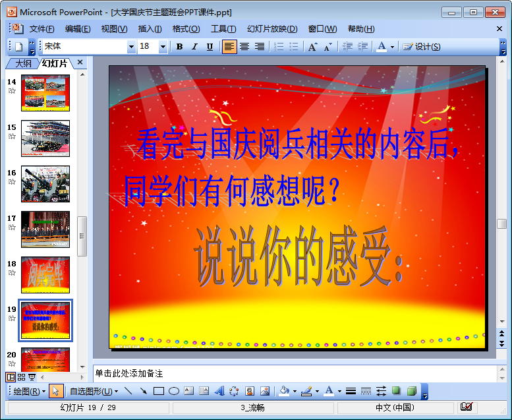Image resolution: width=512 pixels, height=420 pixels.
Task: Expand the 宋体 font name dropdown
Action: click(131, 47)
